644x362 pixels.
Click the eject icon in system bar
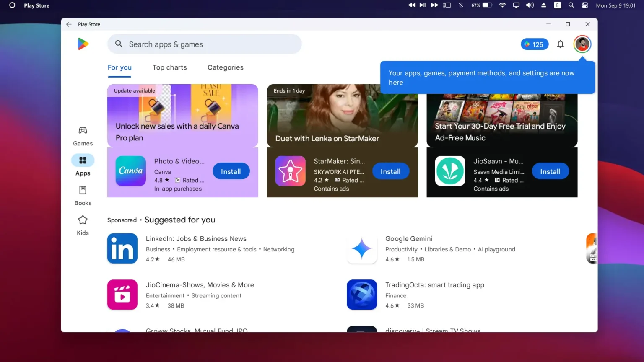544,5
